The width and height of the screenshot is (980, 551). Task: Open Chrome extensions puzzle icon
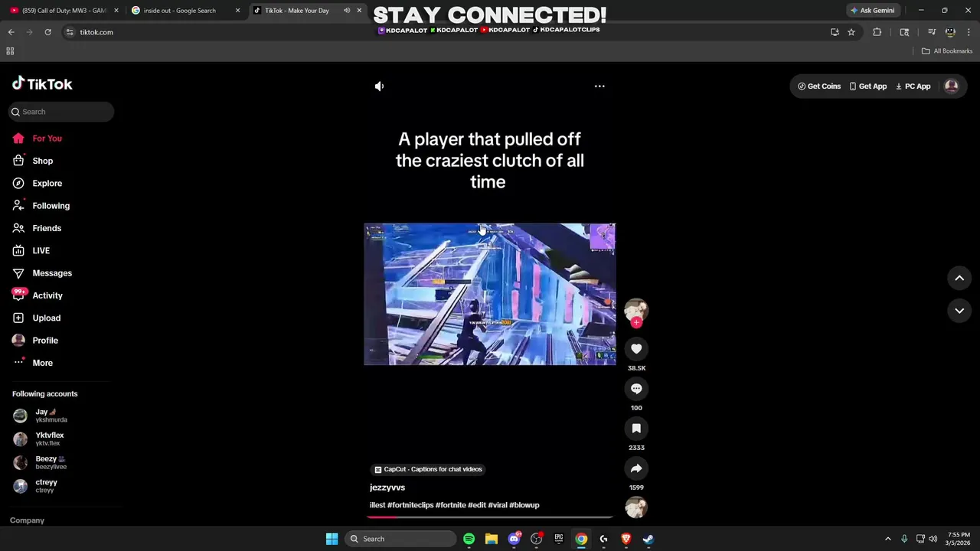click(877, 32)
